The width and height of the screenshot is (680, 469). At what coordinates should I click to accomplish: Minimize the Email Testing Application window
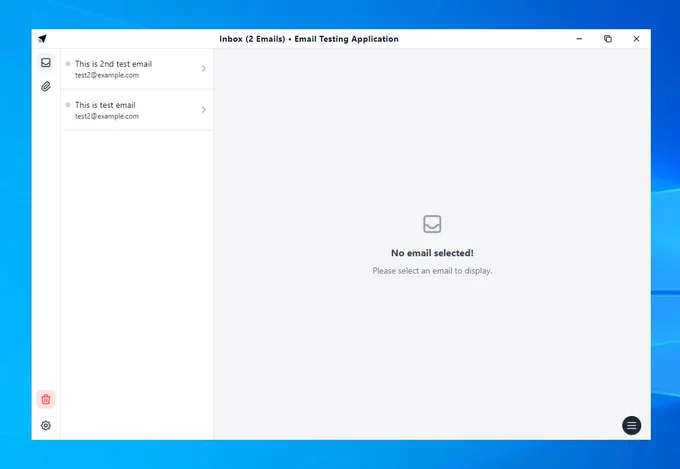(579, 39)
